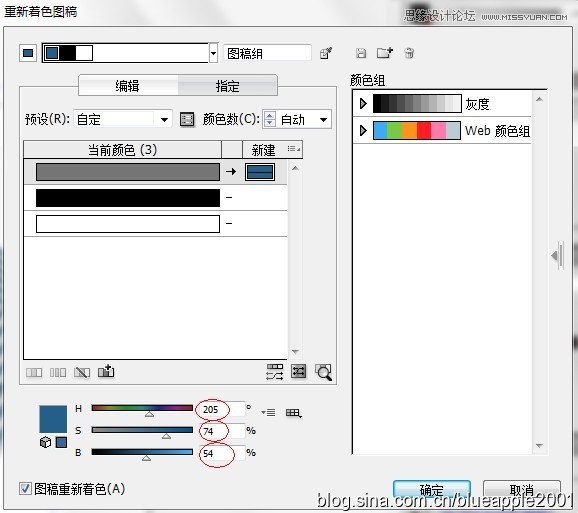
Task: Click the swatch library limit grid icon
Action: tap(294, 413)
